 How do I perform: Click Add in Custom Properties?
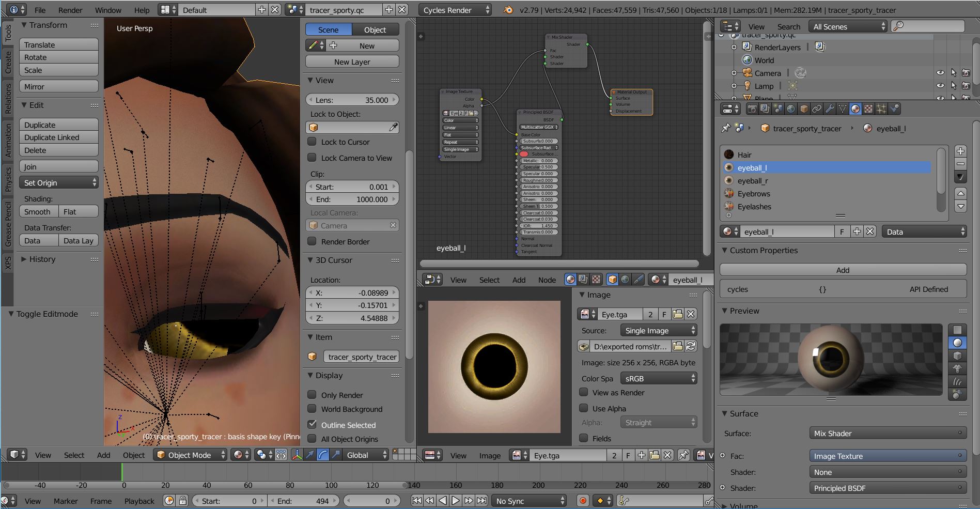pos(843,270)
